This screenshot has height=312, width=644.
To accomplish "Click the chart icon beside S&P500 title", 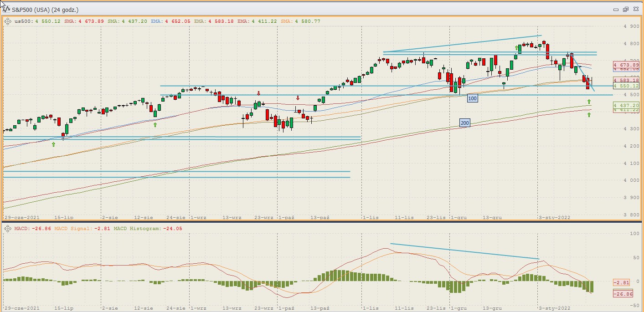I will tap(6, 9).
